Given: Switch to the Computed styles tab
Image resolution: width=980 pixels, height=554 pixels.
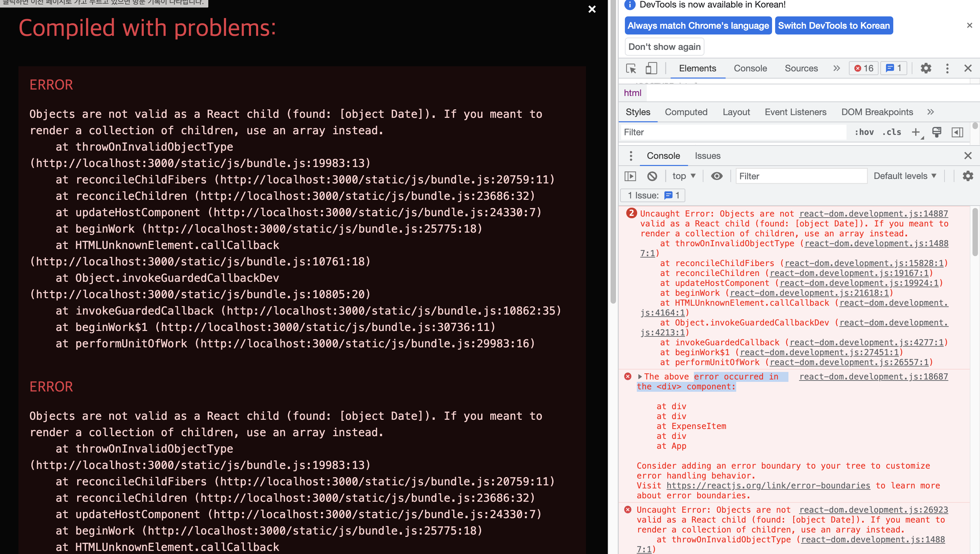Looking at the screenshot, I should (x=686, y=112).
